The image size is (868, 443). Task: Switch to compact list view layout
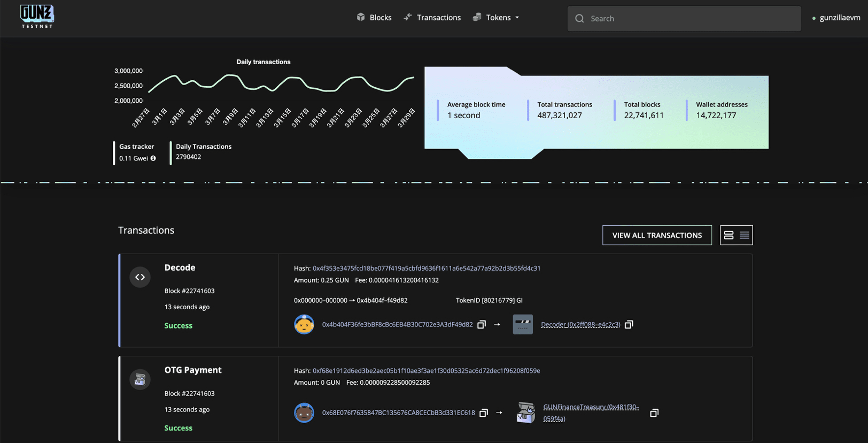click(745, 235)
